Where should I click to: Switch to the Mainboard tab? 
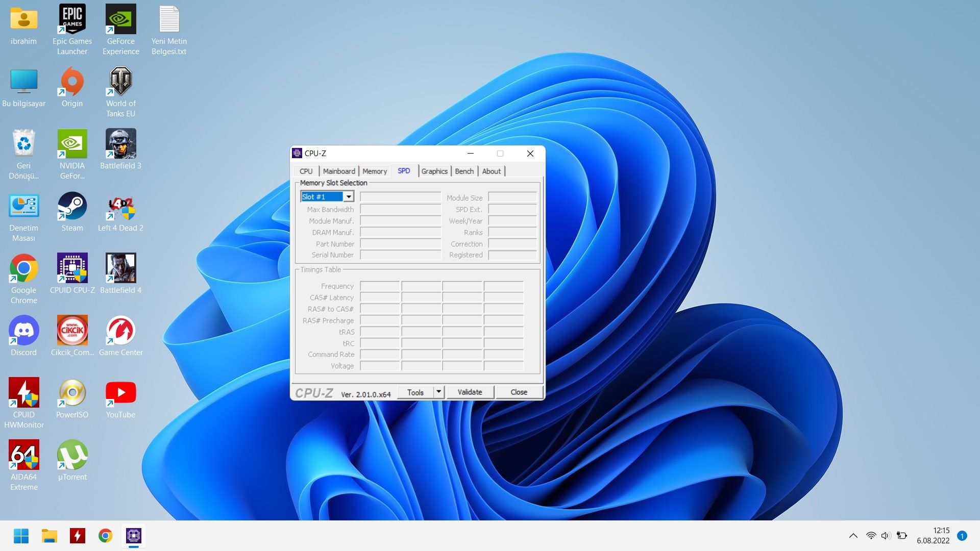(338, 171)
